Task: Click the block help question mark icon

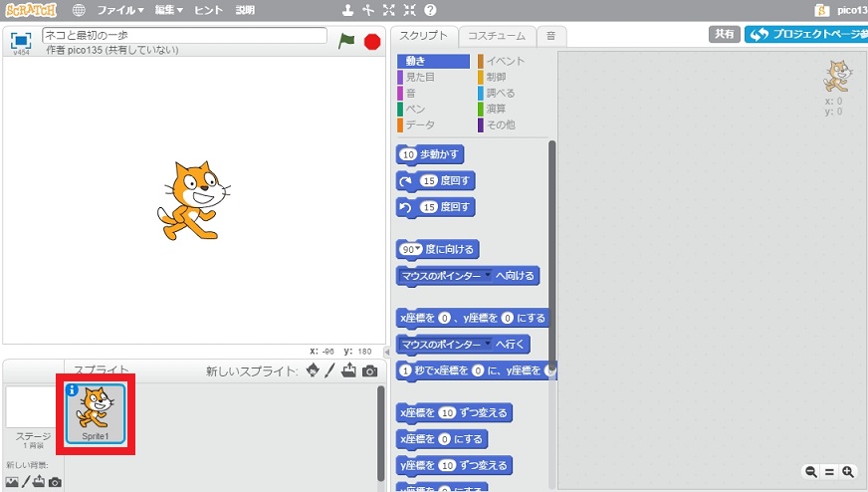Action: point(430,10)
